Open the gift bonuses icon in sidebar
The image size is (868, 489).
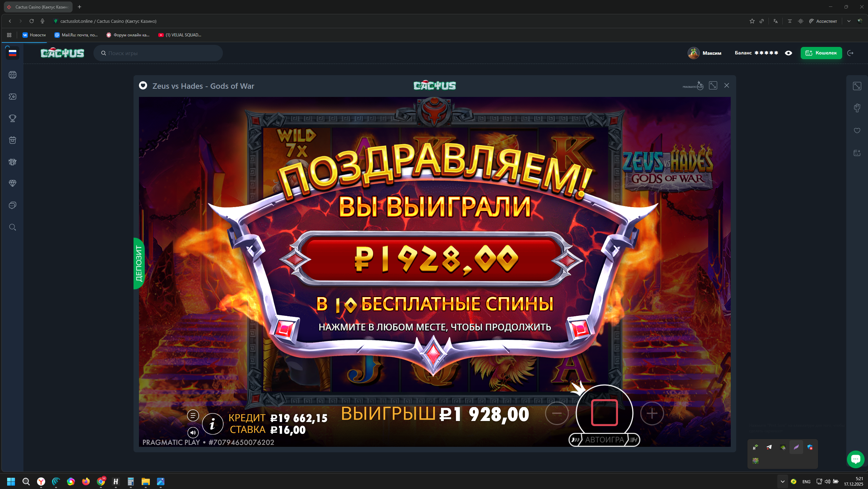pyautogui.click(x=13, y=140)
